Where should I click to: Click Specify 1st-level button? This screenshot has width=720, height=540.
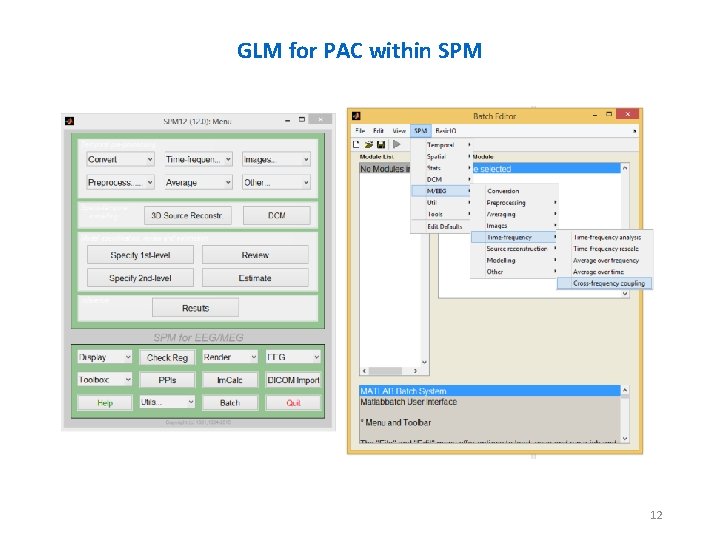coord(140,255)
